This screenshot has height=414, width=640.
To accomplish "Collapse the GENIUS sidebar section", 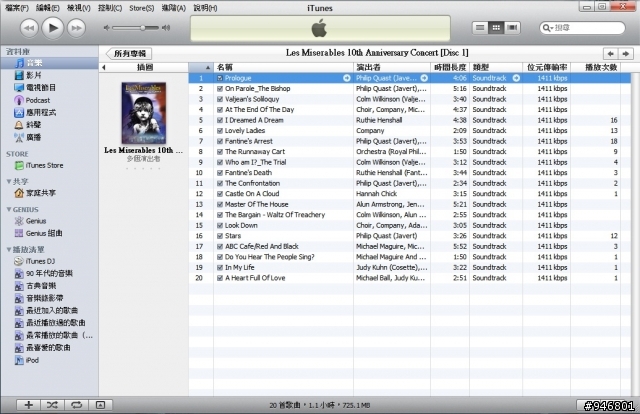I will 9,209.
